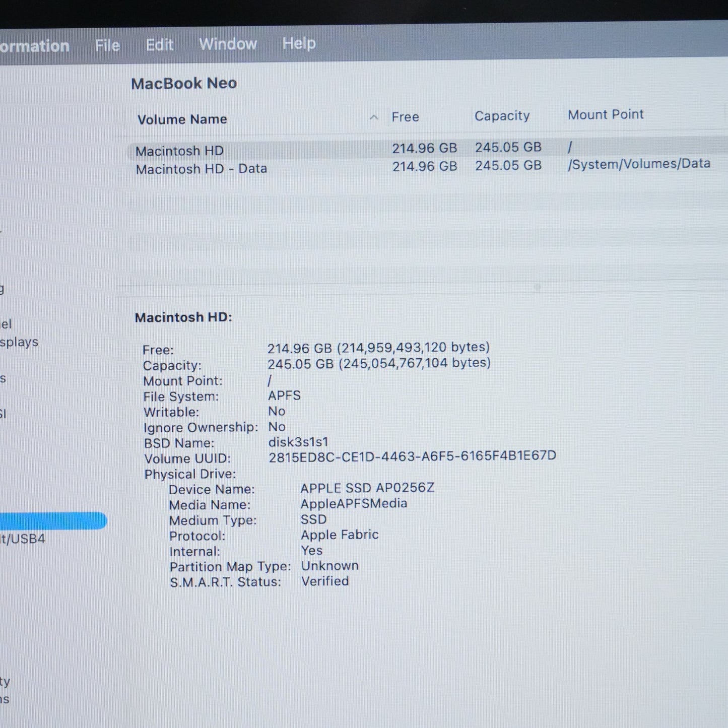The width and height of the screenshot is (728, 728).
Task: Open the System Information app menu
Action: coord(34,46)
